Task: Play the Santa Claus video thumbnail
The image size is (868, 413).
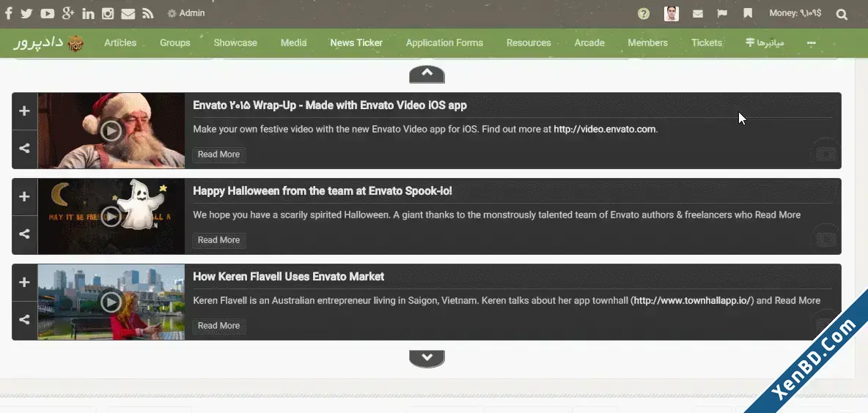Action: (x=111, y=130)
